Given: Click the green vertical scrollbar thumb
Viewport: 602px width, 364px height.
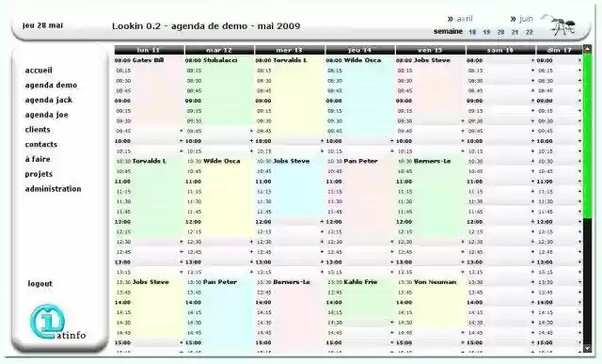Looking at the screenshot, I should (587, 135).
